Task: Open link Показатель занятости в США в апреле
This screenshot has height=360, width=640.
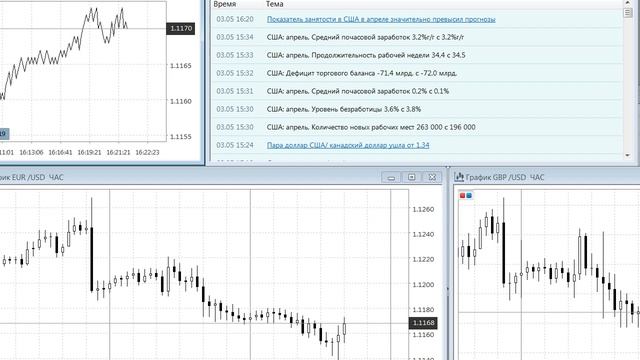Action: pos(381,19)
